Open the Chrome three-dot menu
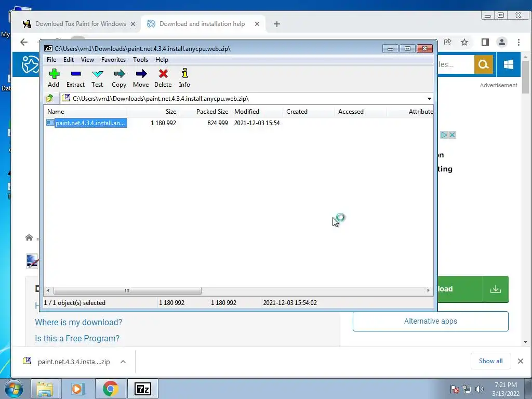Screen dimensions: 532x399 518,42
